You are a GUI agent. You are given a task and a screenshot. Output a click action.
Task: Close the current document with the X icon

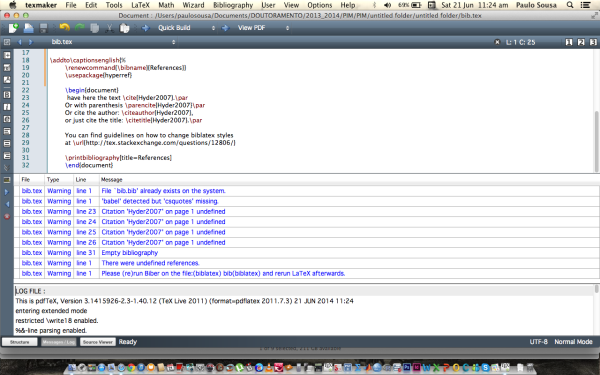pos(497,42)
